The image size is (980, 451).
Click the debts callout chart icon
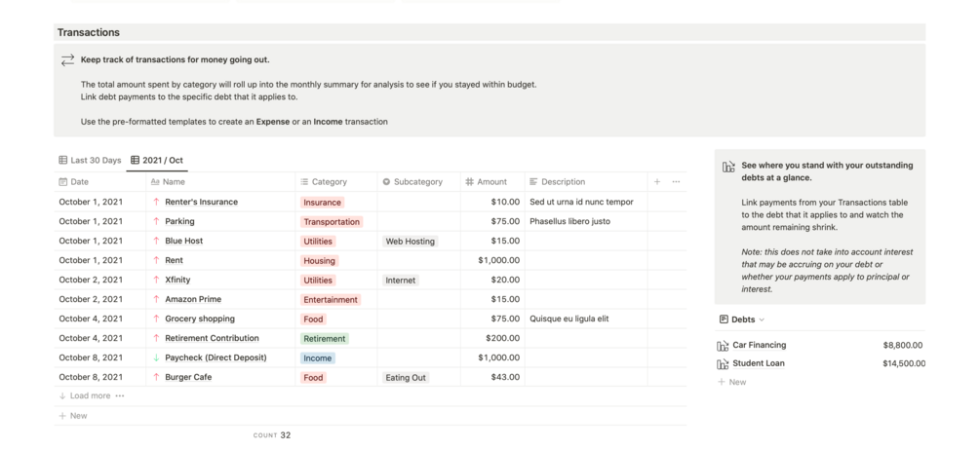(x=728, y=167)
